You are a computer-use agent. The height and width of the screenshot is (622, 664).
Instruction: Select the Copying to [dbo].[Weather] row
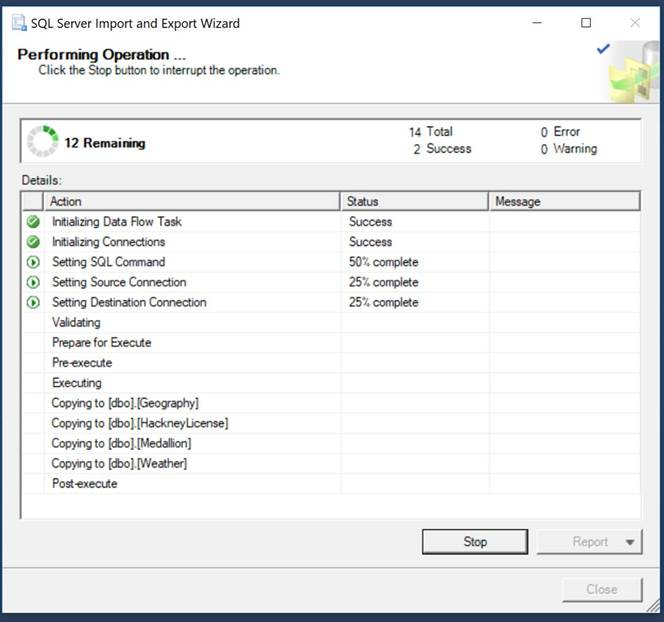coord(119,463)
